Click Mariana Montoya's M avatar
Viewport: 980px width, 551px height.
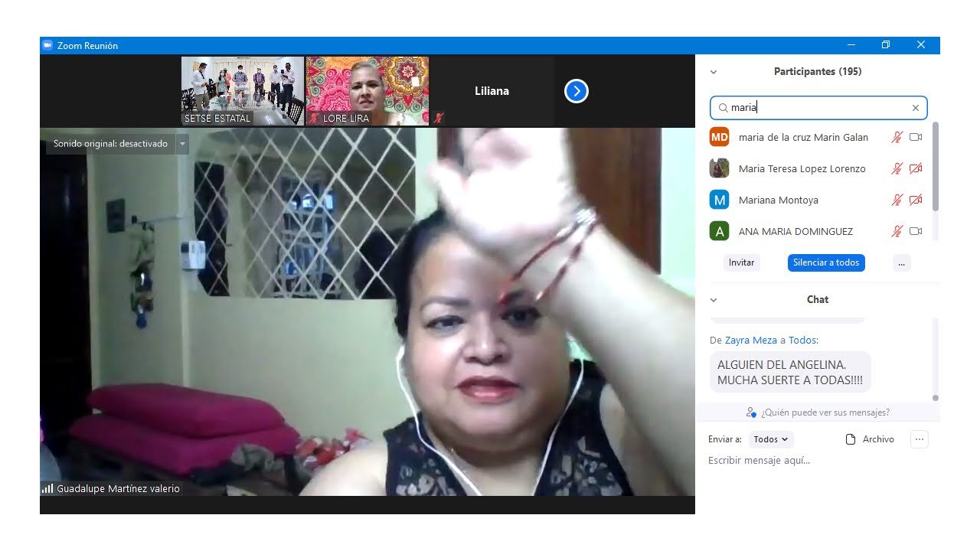click(x=720, y=200)
